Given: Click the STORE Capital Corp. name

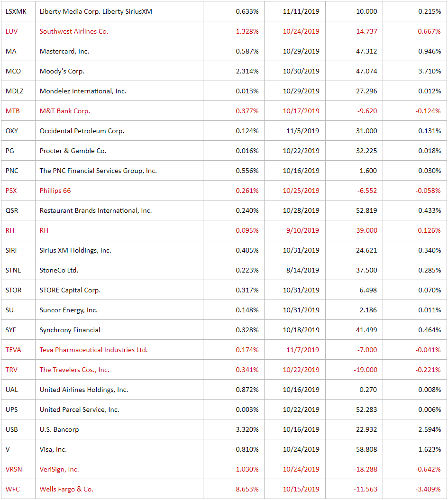Looking at the screenshot, I should (70, 290).
